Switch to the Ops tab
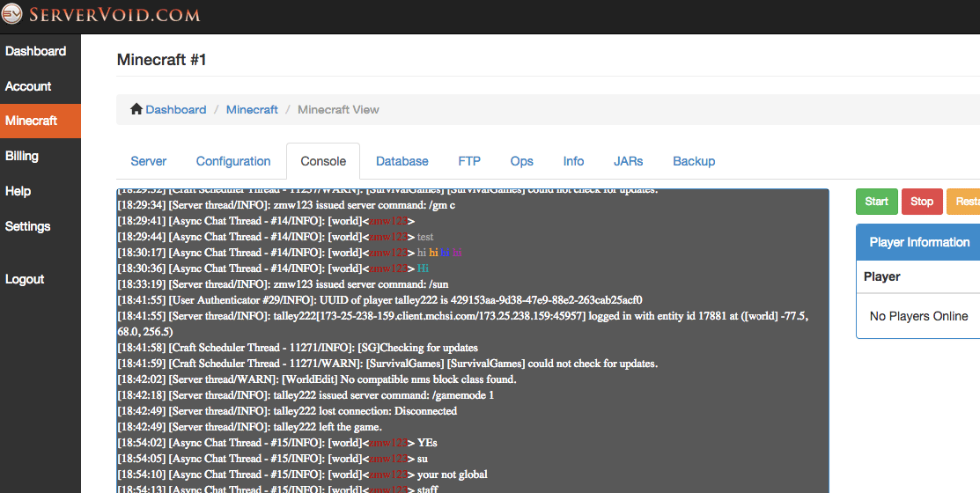The height and width of the screenshot is (493, 980). [x=522, y=161]
